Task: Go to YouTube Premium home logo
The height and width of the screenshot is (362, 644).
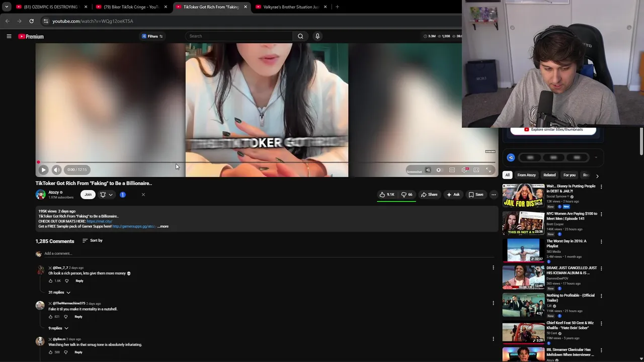Action: (x=31, y=36)
